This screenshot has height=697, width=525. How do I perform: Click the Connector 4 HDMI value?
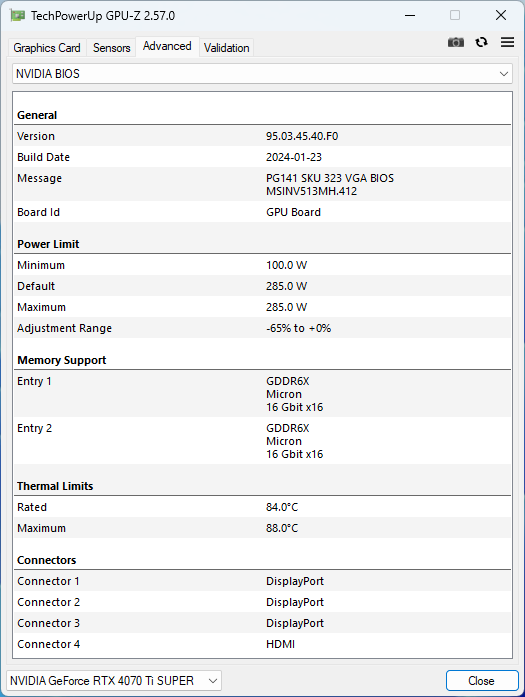click(x=281, y=644)
